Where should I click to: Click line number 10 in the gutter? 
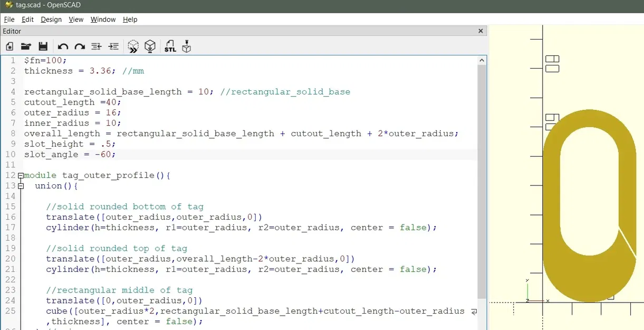[11, 154]
